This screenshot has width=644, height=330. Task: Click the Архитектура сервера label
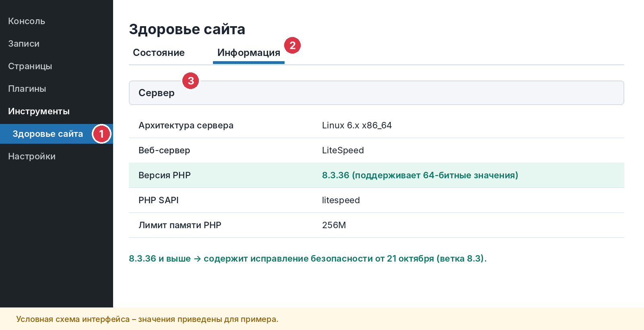186,125
